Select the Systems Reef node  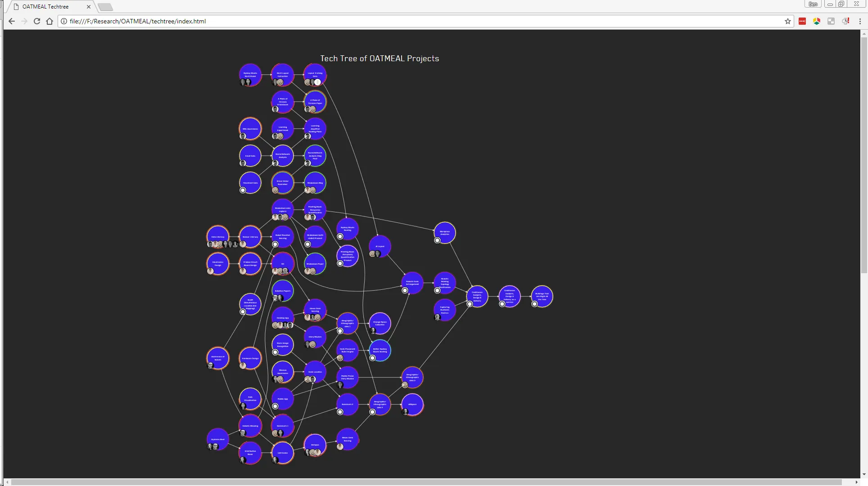click(218, 439)
